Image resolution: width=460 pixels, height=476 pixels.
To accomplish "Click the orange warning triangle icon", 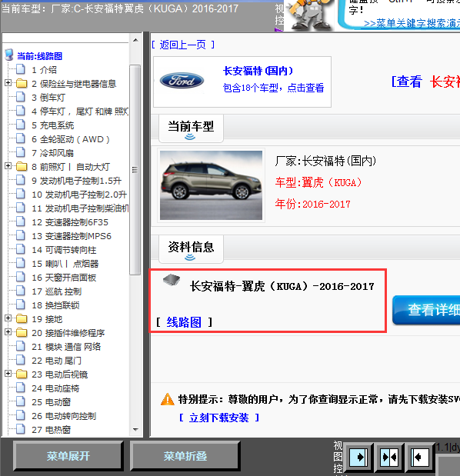I will pos(167,400).
